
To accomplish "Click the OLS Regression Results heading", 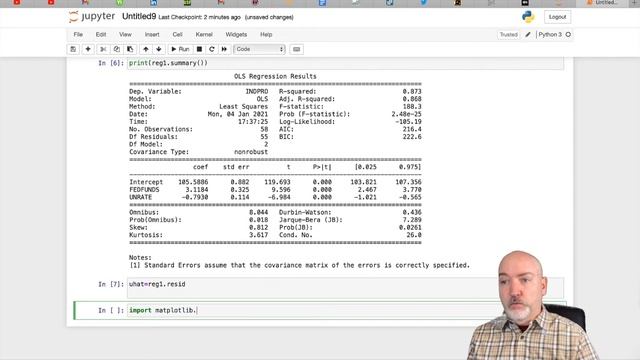I will click(x=275, y=76).
